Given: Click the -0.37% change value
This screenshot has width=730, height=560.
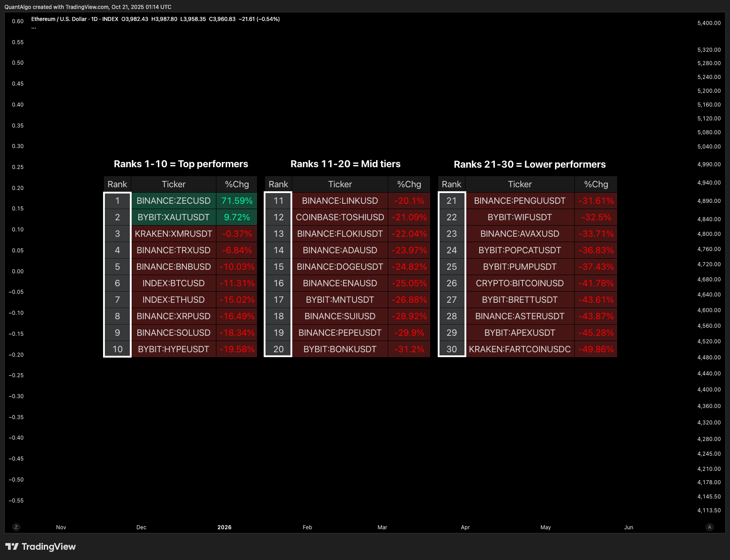Looking at the screenshot, I should [237, 234].
